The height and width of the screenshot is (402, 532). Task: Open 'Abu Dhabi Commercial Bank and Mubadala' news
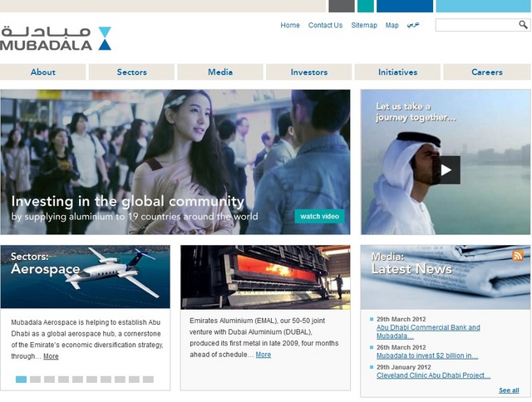point(428,331)
